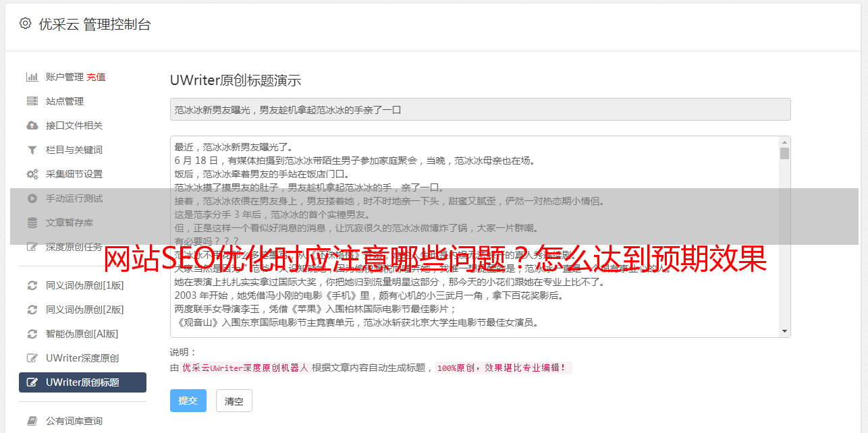Focus the generated title field about 范冰冰新男友曝光

coord(480,109)
